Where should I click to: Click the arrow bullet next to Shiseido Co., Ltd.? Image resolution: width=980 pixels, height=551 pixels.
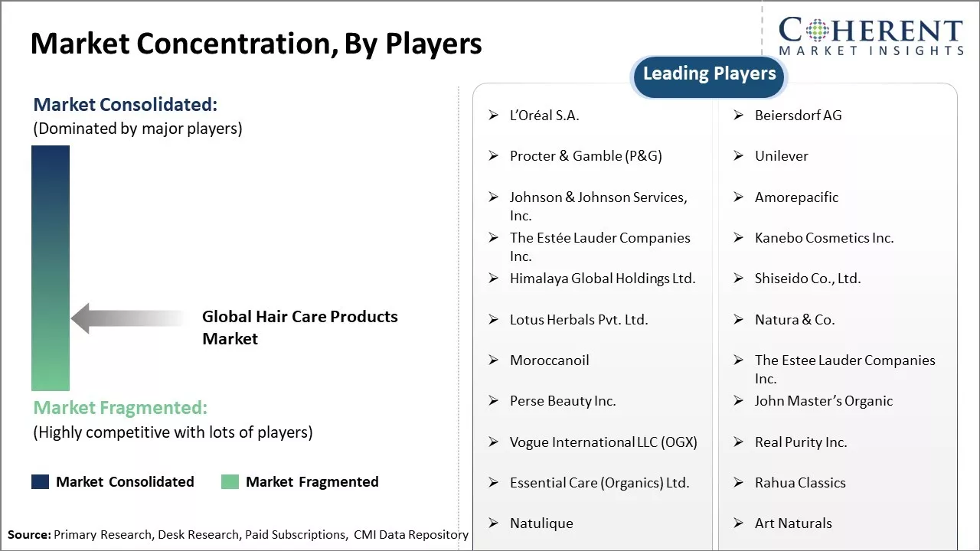point(739,279)
